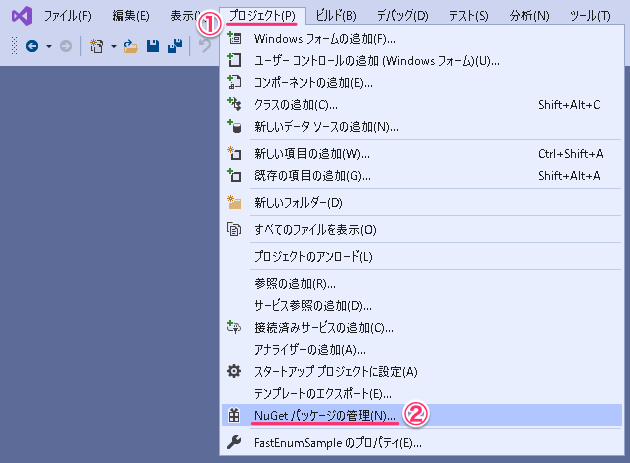Select NuGet パッケージの管理(N)... menu item
Screen dimensions: 630x463
tap(422, 416)
